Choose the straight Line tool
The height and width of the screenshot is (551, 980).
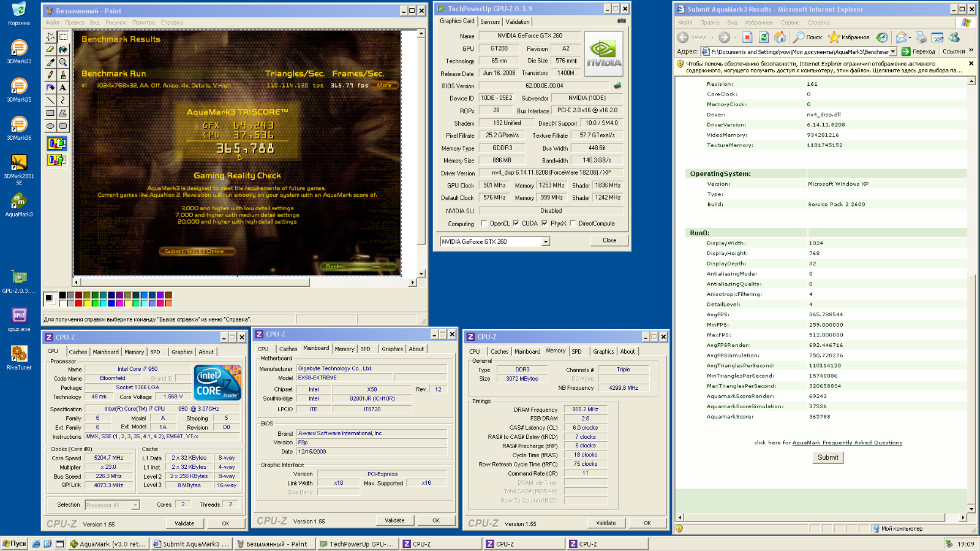click(50, 101)
